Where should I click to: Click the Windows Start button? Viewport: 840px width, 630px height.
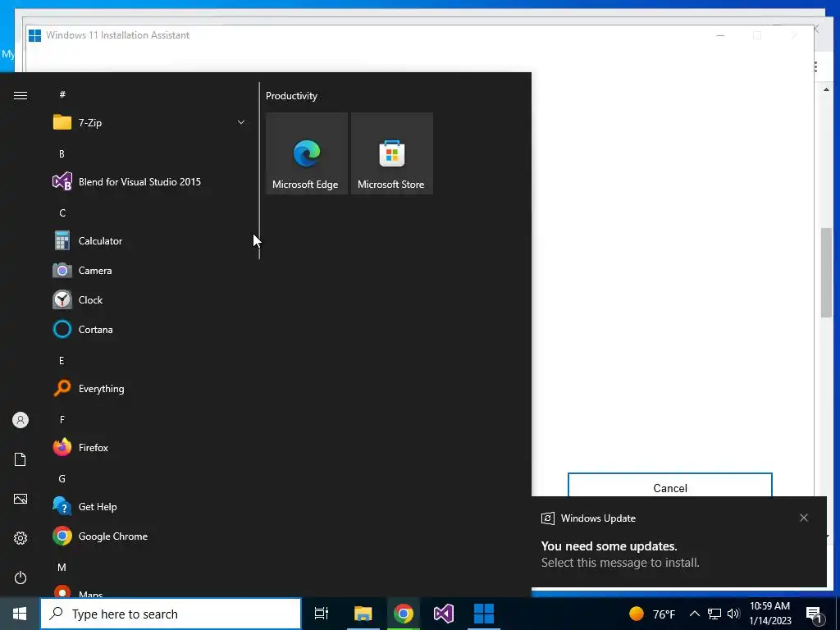(20, 614)
